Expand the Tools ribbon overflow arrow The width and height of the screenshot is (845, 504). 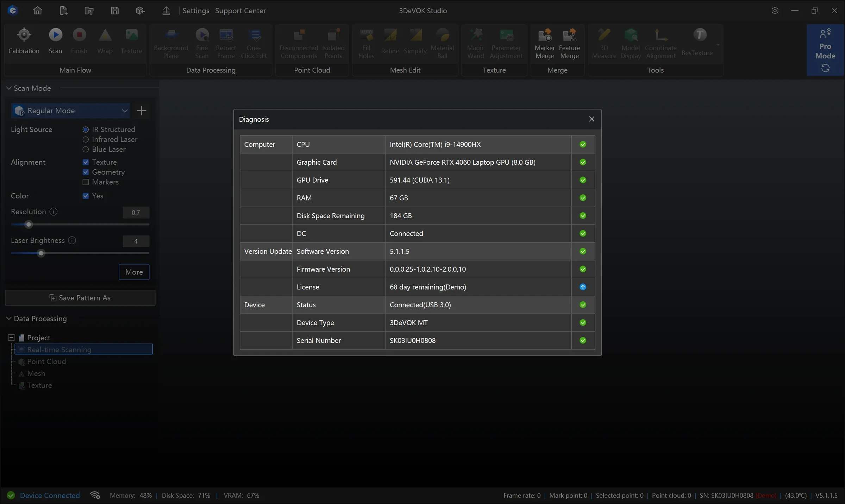(x=718, y=45)
